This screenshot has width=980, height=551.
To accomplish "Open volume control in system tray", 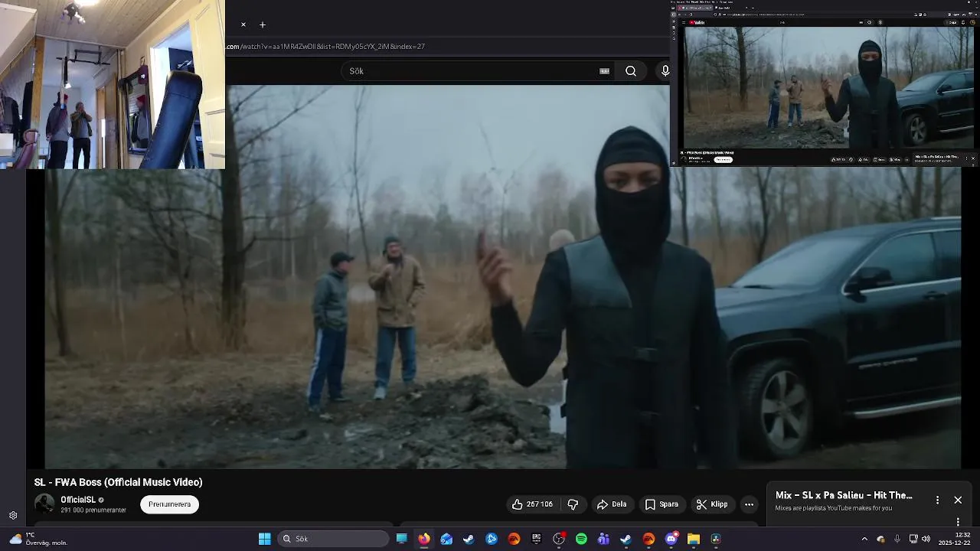I will (926, 539).
